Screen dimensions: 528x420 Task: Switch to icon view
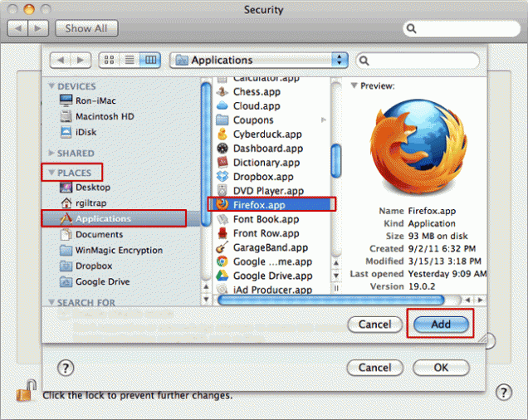109,61
